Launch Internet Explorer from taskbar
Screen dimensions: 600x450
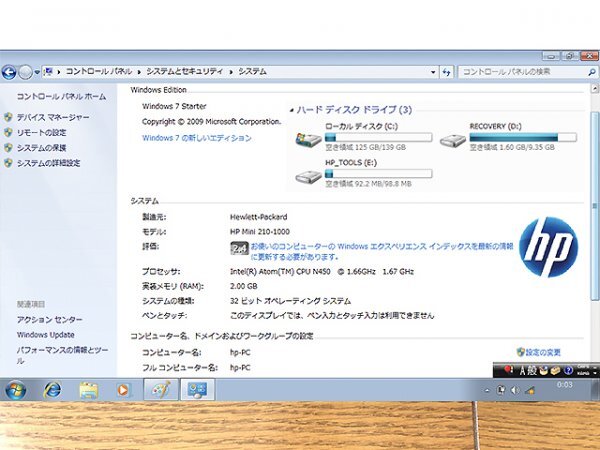(x=52, y=390)
